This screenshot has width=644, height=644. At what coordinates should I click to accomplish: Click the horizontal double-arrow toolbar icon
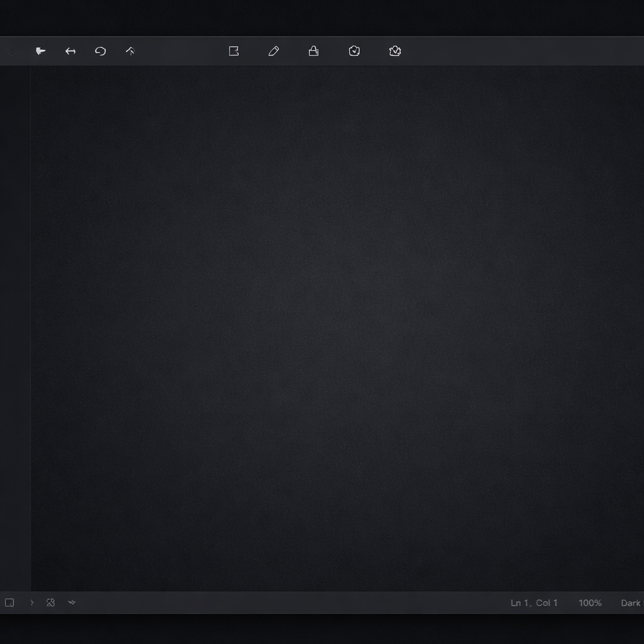(70, 51)
